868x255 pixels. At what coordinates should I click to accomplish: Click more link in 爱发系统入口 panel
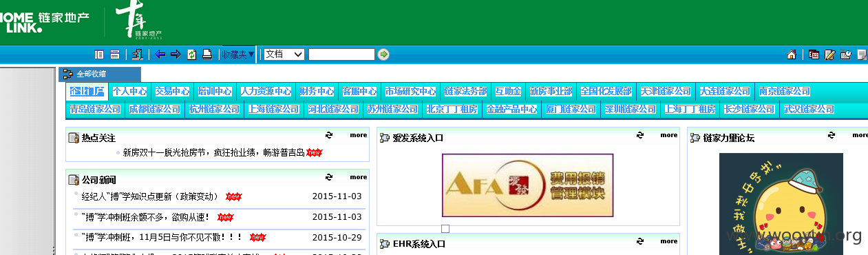click(669, 135)
